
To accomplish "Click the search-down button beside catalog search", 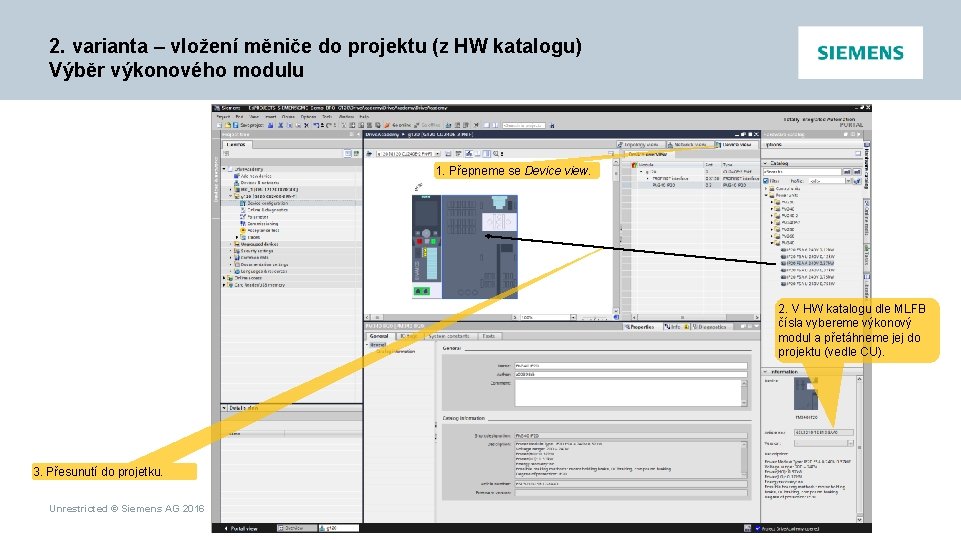I will (x=847, y=172).
